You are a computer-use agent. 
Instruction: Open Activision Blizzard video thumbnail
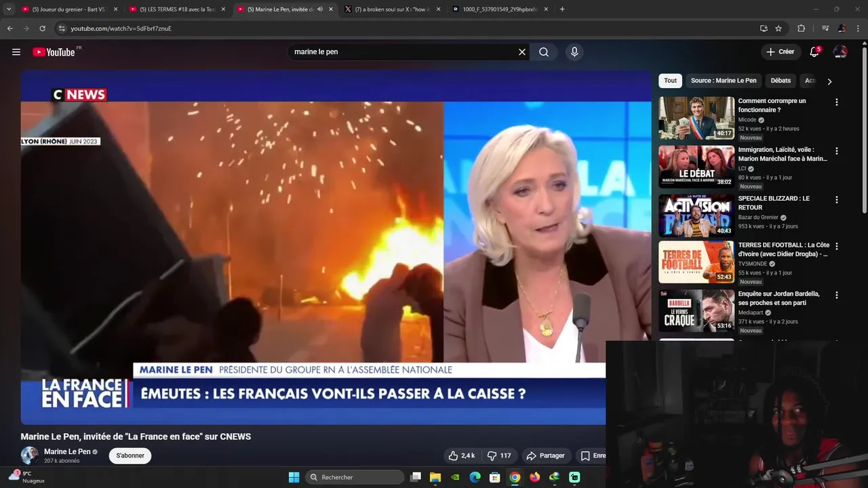pos(696,216)
